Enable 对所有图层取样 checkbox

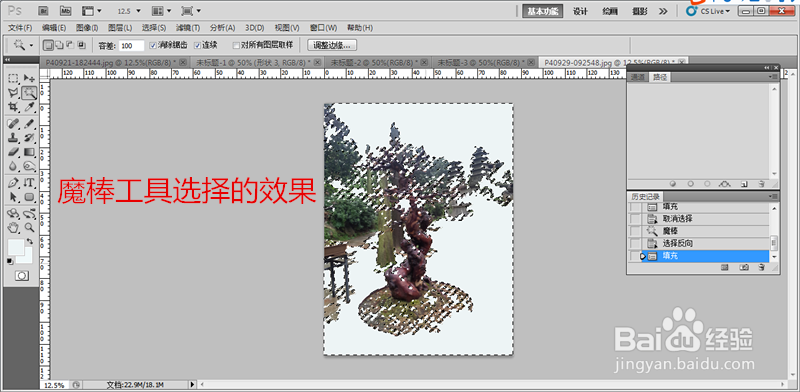pos(236,45)
